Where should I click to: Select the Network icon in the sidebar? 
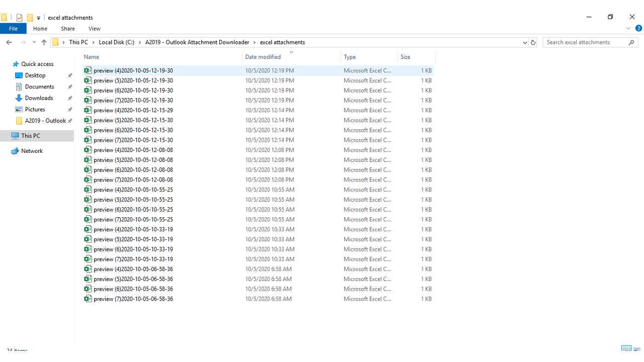coord(15,151)
